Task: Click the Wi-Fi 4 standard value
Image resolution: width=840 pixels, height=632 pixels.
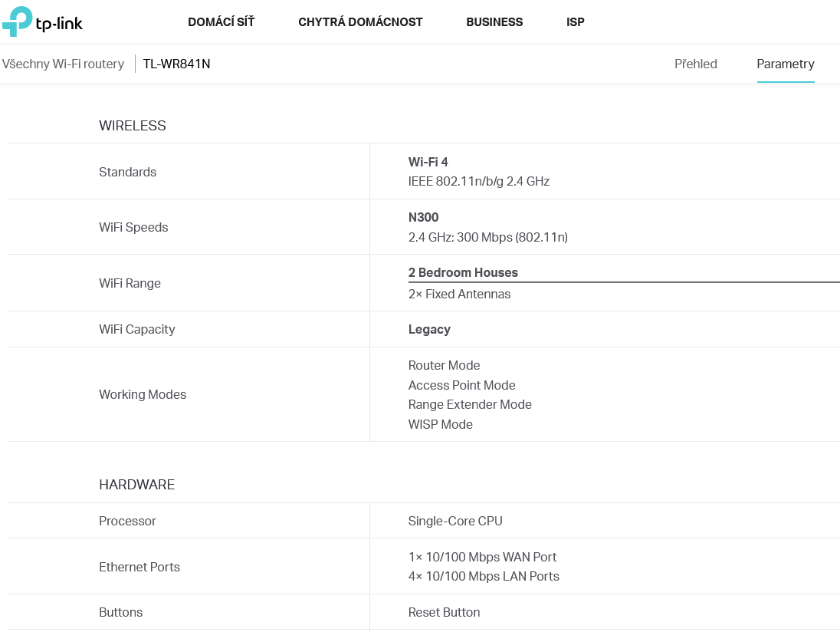Action: (x=428, y=162)
